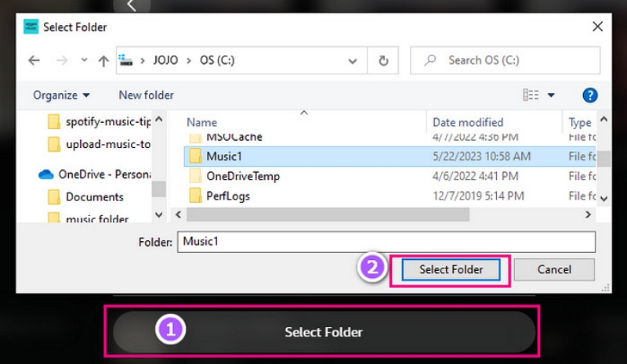Image resolution: width=627 pixels, height=364 pixels.
Task: Expand the address bar history dropdown
Action: (x=352, y=61)
